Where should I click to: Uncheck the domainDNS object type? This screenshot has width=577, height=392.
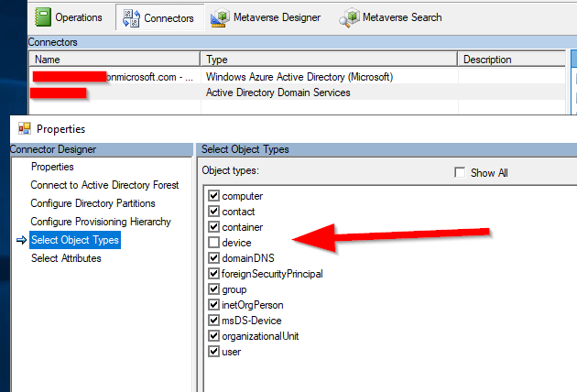point(213,258)
